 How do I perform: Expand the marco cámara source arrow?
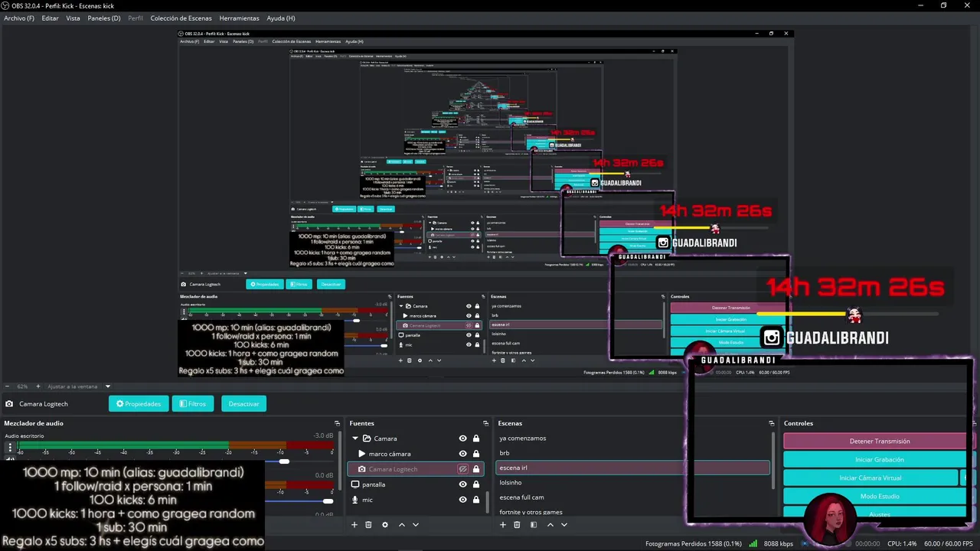tap(362, 454)
